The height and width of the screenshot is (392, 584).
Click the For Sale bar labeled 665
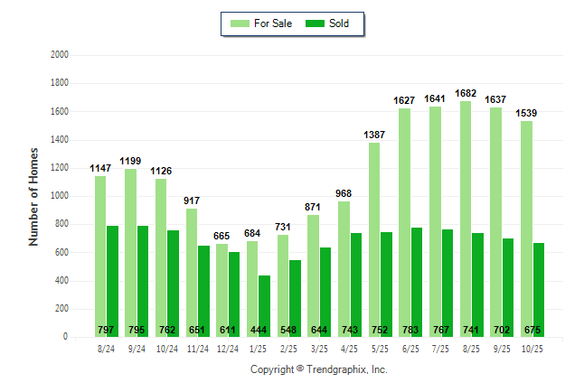coord(222,289)
